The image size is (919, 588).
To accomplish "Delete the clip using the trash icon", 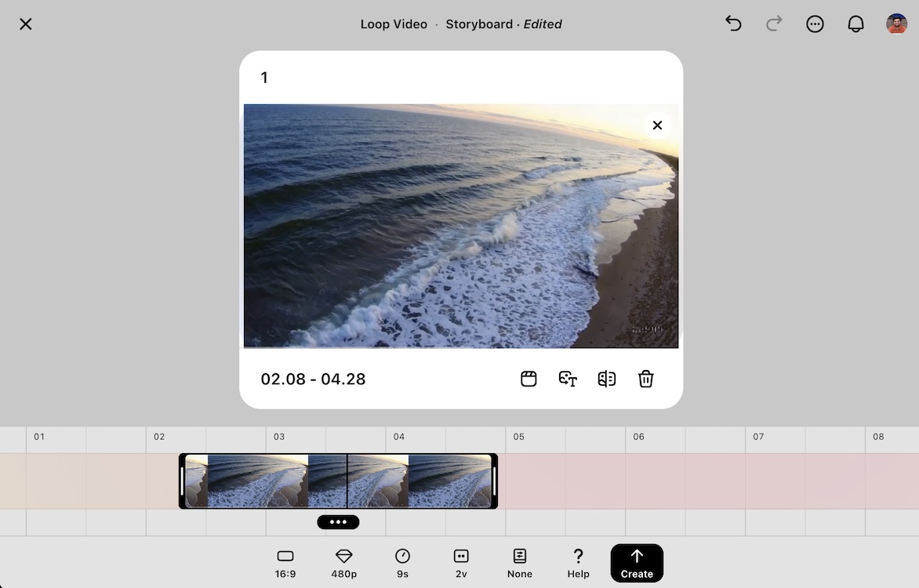I will coord(645,379).
